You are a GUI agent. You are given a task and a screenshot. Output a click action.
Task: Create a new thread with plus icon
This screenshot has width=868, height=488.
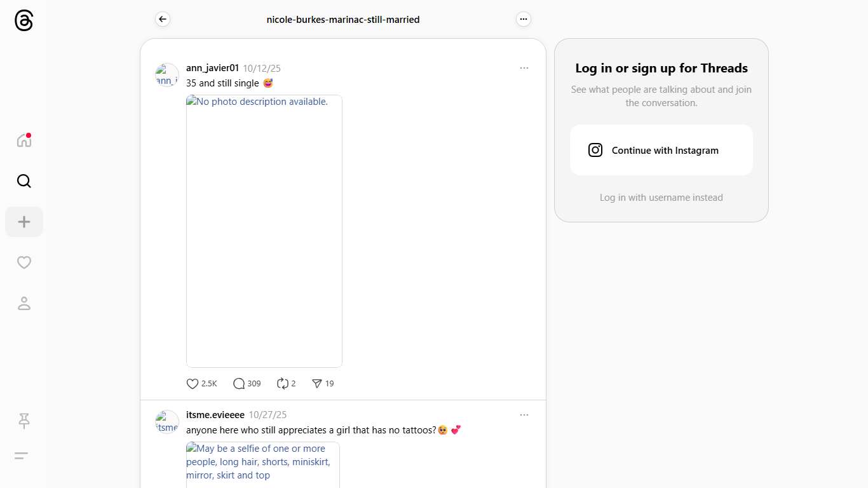(24, 222)
